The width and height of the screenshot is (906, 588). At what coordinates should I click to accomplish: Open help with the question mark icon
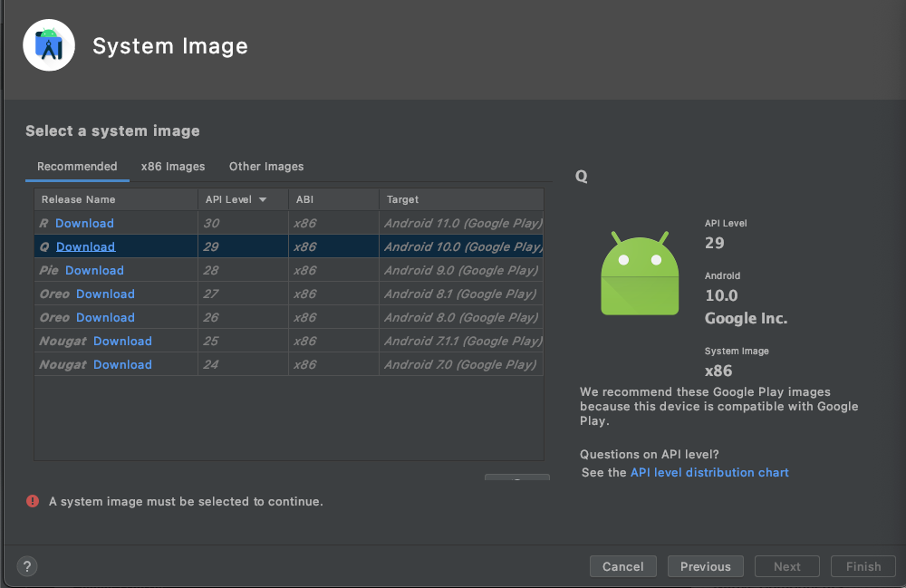point(27,566)
